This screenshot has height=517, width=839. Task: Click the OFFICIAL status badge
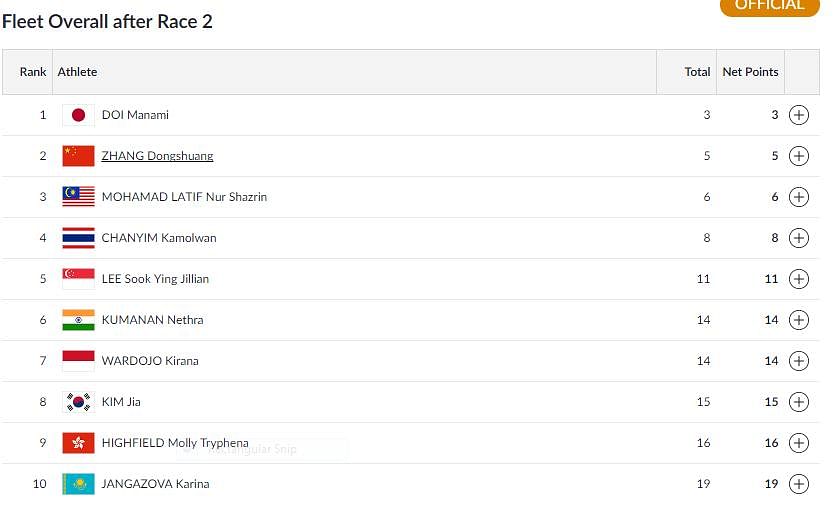769,6
